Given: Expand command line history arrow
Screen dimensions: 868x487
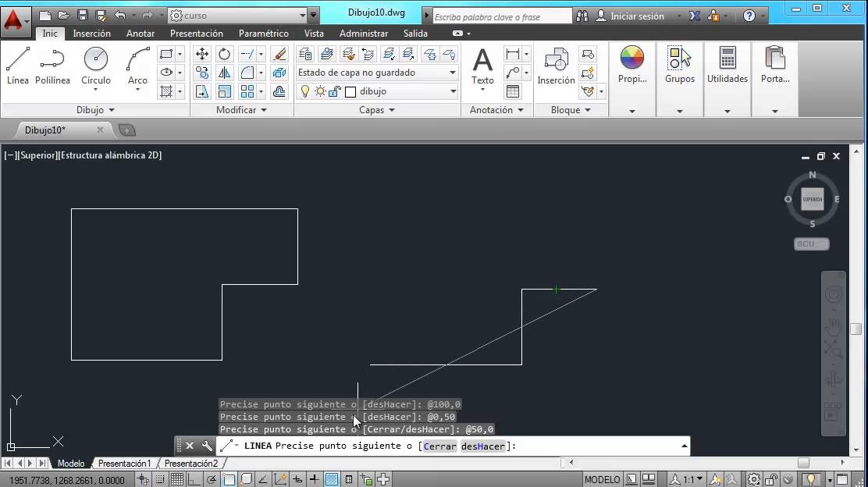Looking at the screenshot, I should tap(685, 446).
